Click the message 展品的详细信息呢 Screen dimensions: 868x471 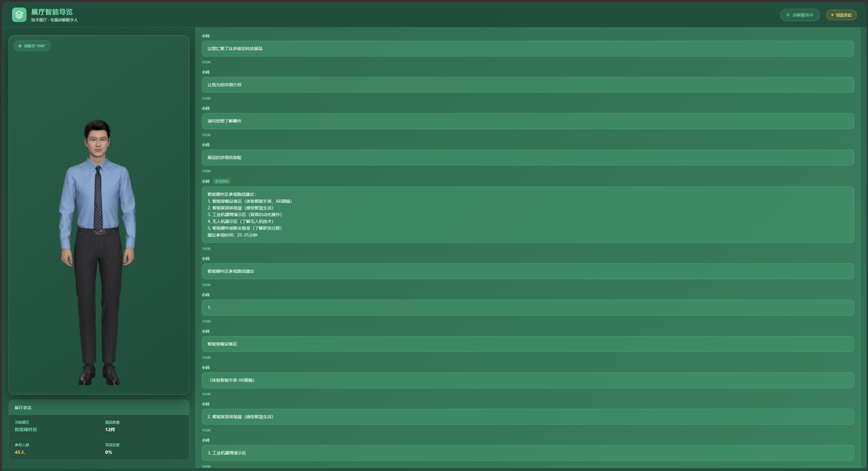(x=528, y=157)
